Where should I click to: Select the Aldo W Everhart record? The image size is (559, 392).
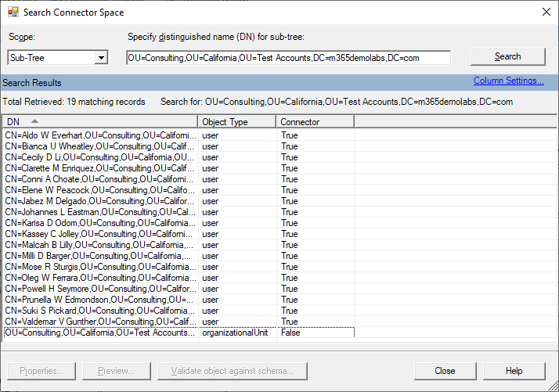point(100,135)
